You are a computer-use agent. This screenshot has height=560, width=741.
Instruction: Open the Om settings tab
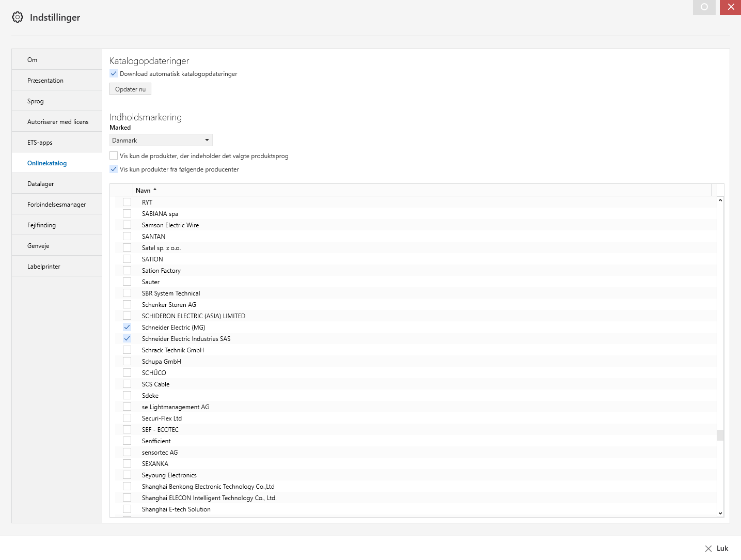pos(57,59)
